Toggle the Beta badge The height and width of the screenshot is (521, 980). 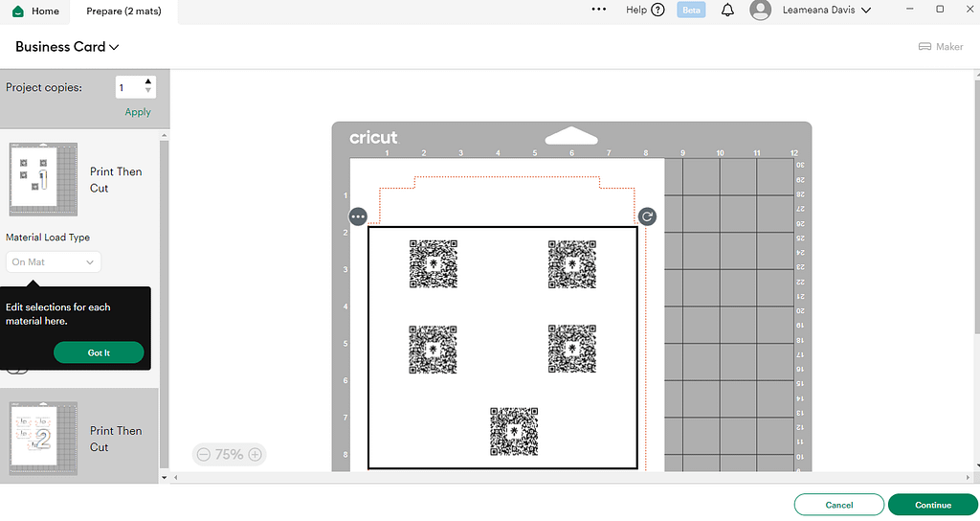coord(691,11)
